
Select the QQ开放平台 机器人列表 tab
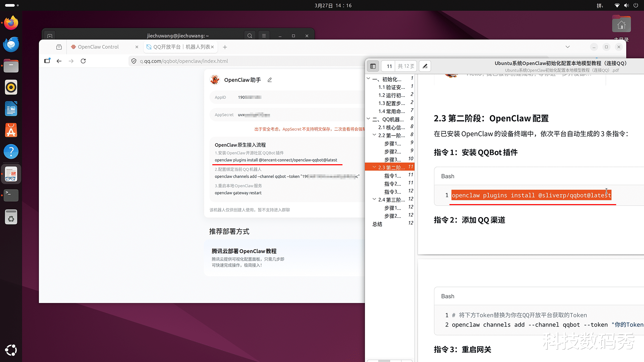point(178,47)
